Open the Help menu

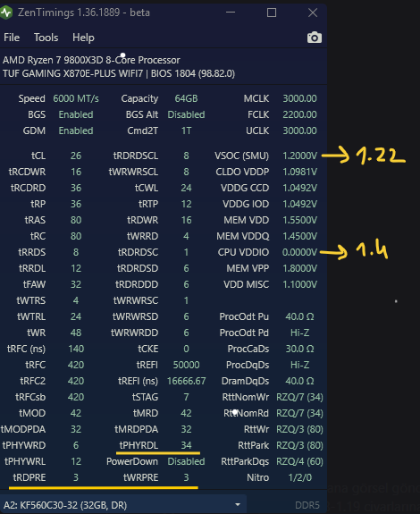click(x=83, y=38)
